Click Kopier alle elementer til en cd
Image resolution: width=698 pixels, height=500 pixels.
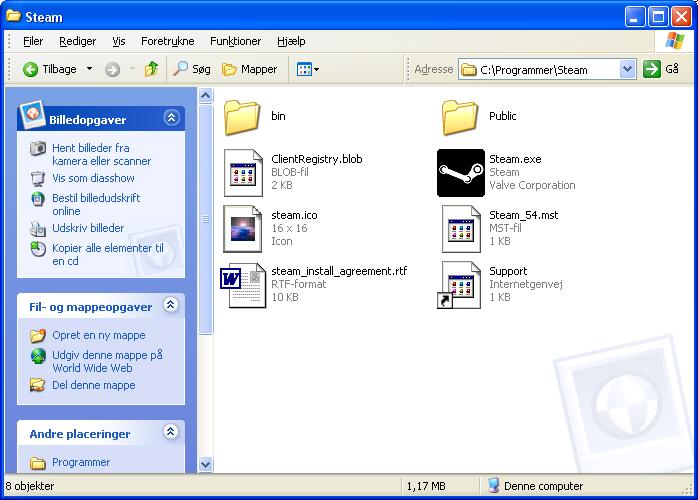click(108, 254)
